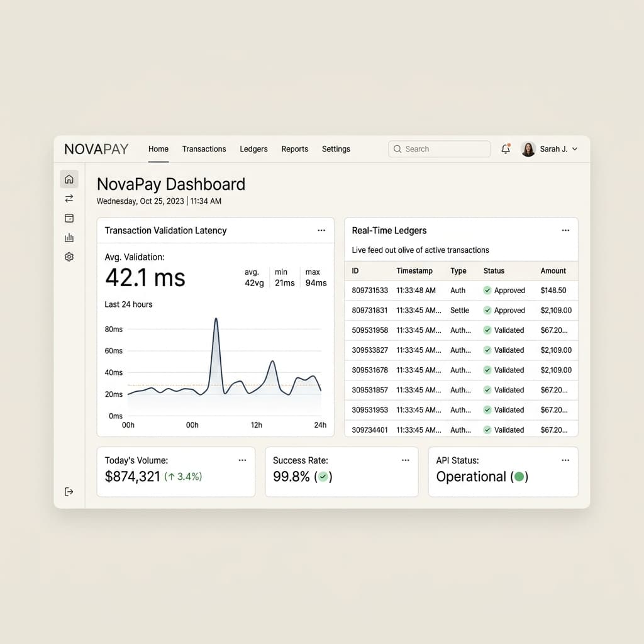Select transaction ID 509531958
Viewport: 644px width, 644px height.
(370, 330)
